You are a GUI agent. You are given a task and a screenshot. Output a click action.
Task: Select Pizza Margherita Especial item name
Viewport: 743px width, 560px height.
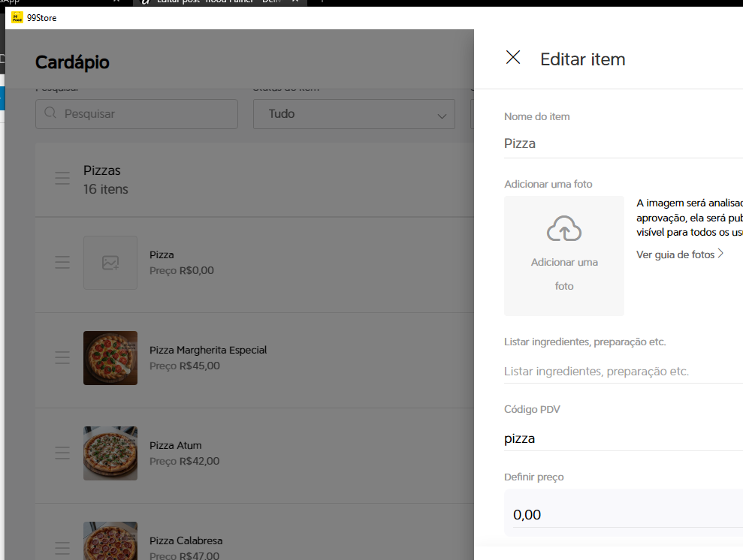coord(208,351)
